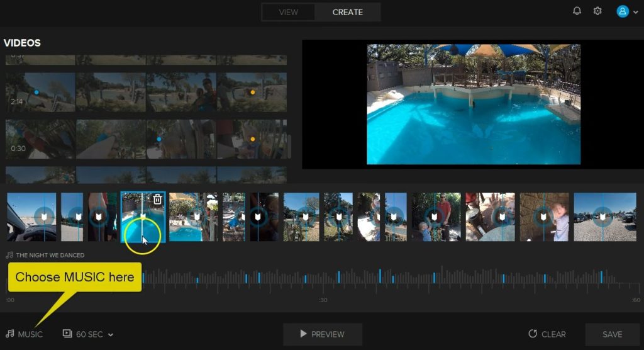Expand the account menu chevron
This screenshot has width=644, height=350.
click(635, 13)
